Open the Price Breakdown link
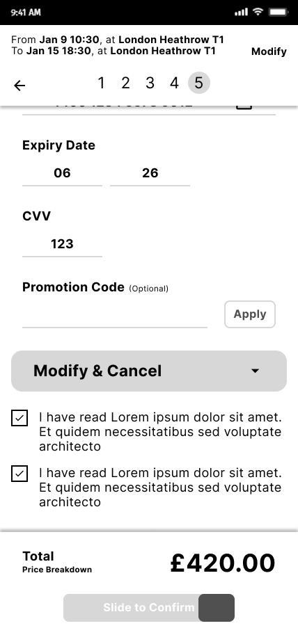 click(57, 570)
